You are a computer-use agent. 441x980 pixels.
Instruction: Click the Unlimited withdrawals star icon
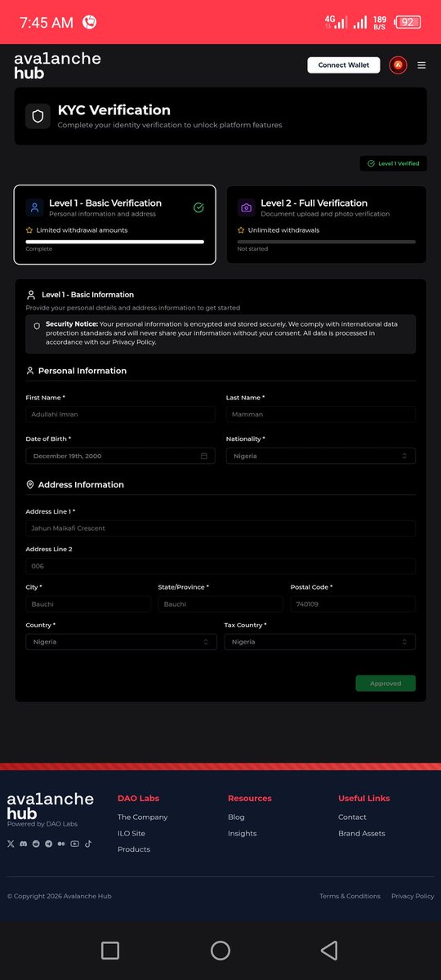(241, 230)
